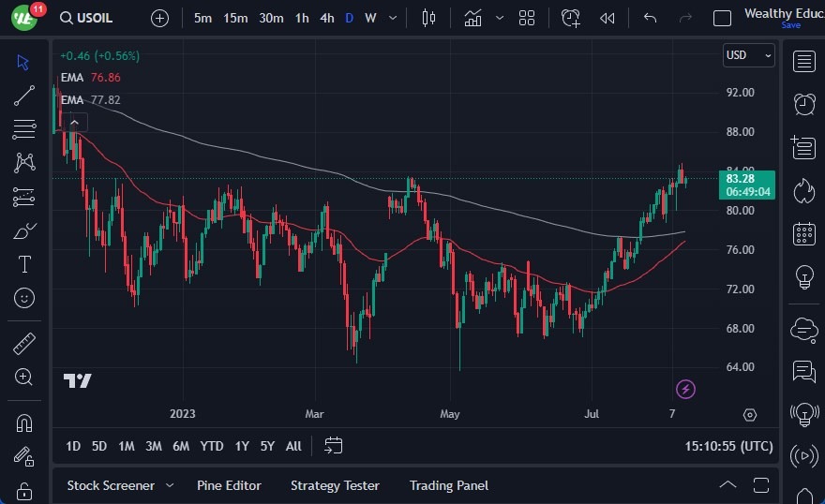Viewport: 825px width, 504px height.
Task: Pick the ruler measure tool
Action: 24,344
